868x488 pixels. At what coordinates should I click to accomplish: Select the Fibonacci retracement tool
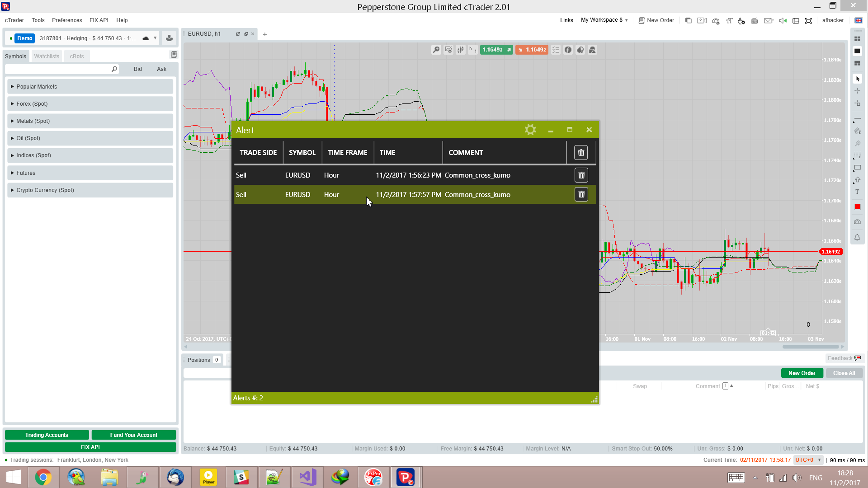[x=857, y=155]
